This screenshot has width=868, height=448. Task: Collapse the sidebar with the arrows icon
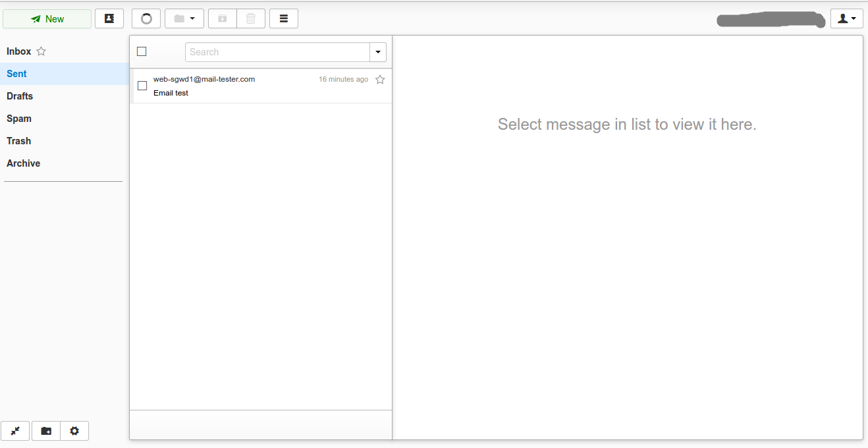click(x=15, y=431)
